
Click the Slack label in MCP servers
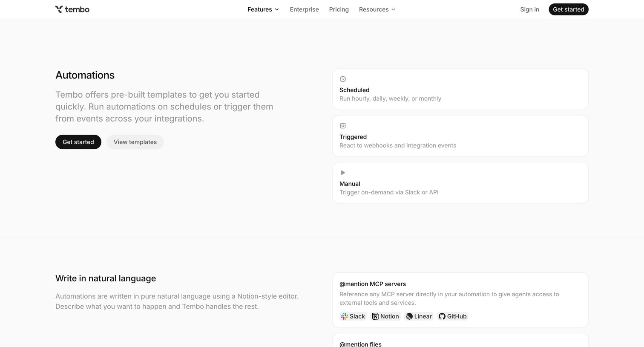pyautogui.click(x=357, y=316)
